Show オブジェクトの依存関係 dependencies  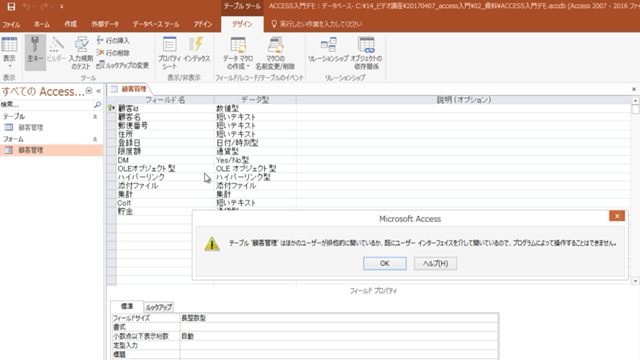tap(366, 53)
